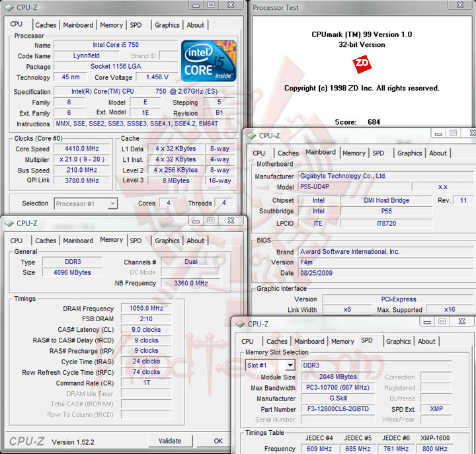Click the Name field Intel Core i5 750

(116, 45)
